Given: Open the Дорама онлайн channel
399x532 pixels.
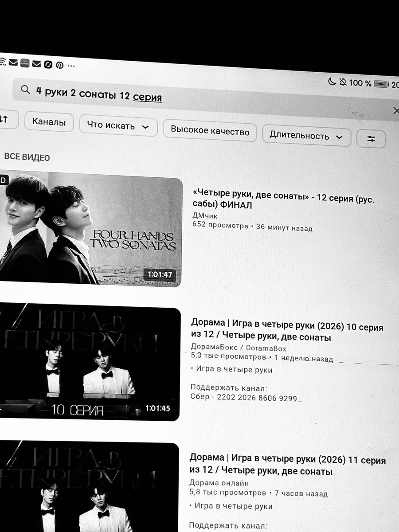Looking at the screenshot, I should coord(219,483).
